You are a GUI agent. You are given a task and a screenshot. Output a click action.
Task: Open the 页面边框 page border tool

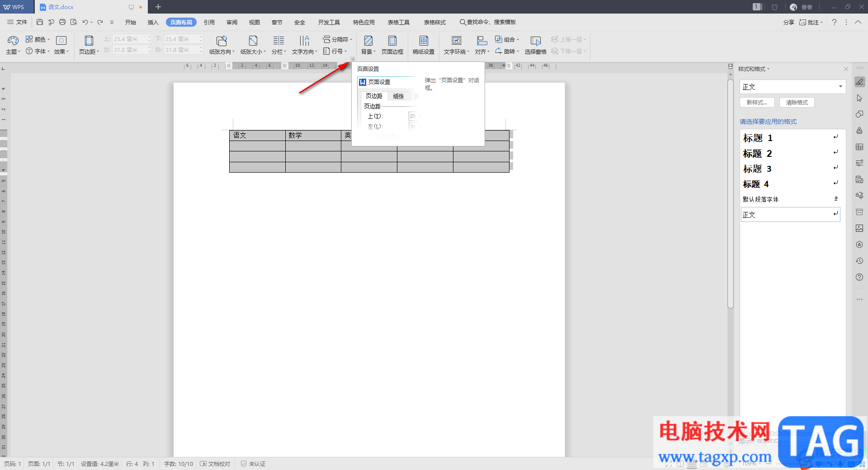[x=392, y=45]
